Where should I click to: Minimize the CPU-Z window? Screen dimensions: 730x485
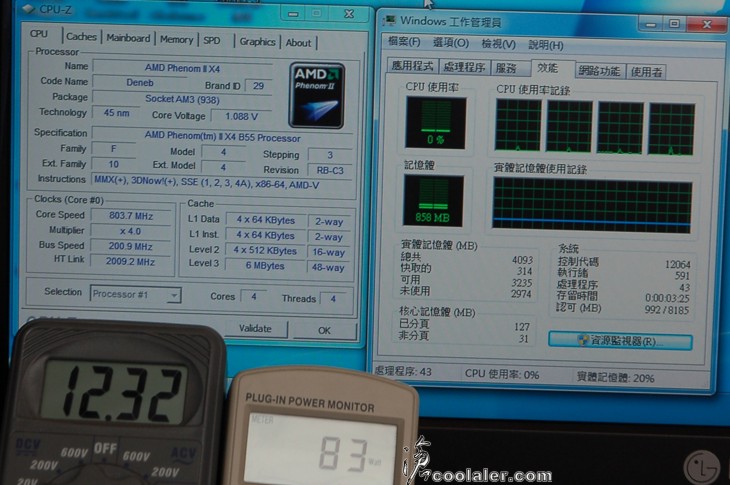tap(293, 13)
